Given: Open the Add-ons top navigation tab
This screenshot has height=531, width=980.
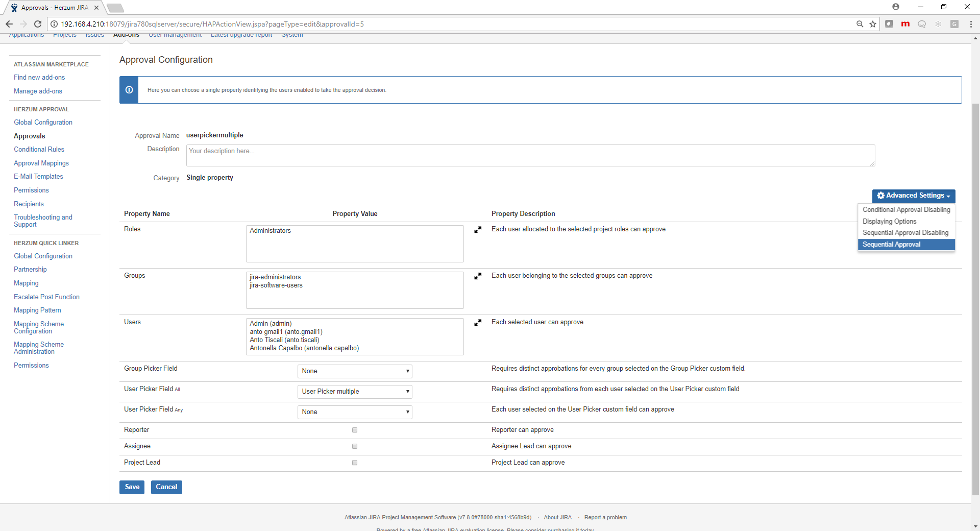Looking at the screenshot, I should click(126, 35).
